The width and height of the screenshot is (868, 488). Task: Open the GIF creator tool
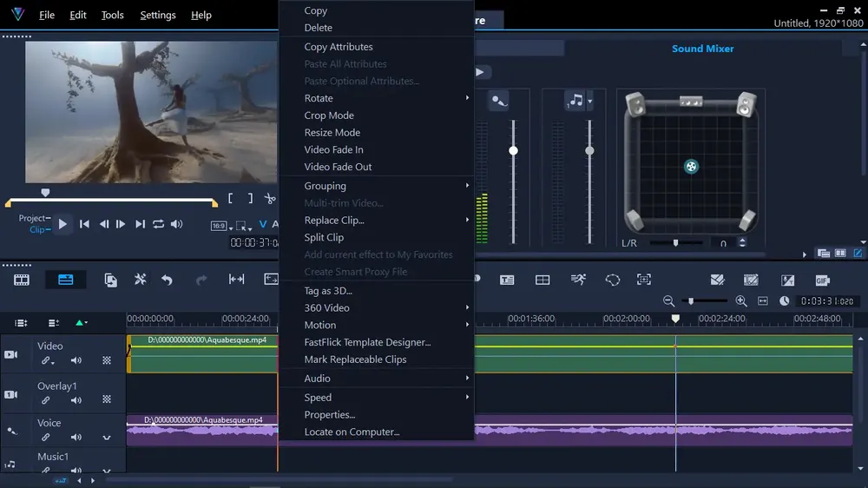click(x=822, y=280)
